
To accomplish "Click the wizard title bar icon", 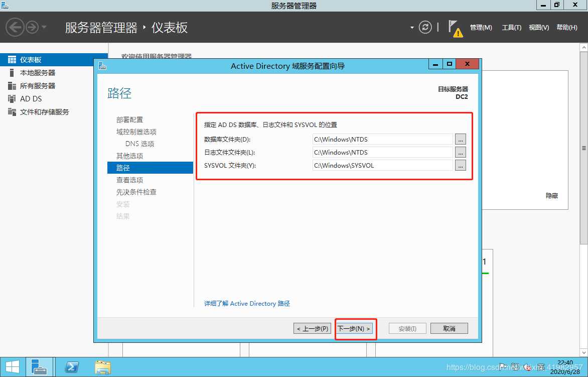I will tap(102, 66).
